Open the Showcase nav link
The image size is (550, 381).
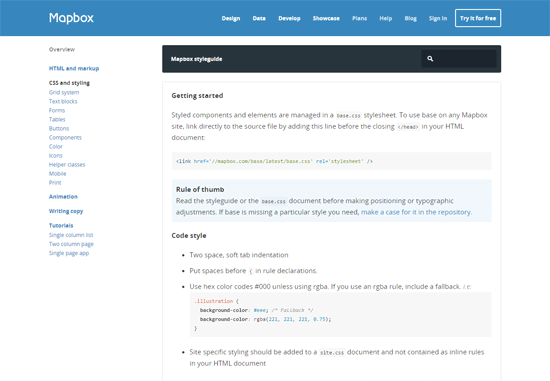pos(326,18)
